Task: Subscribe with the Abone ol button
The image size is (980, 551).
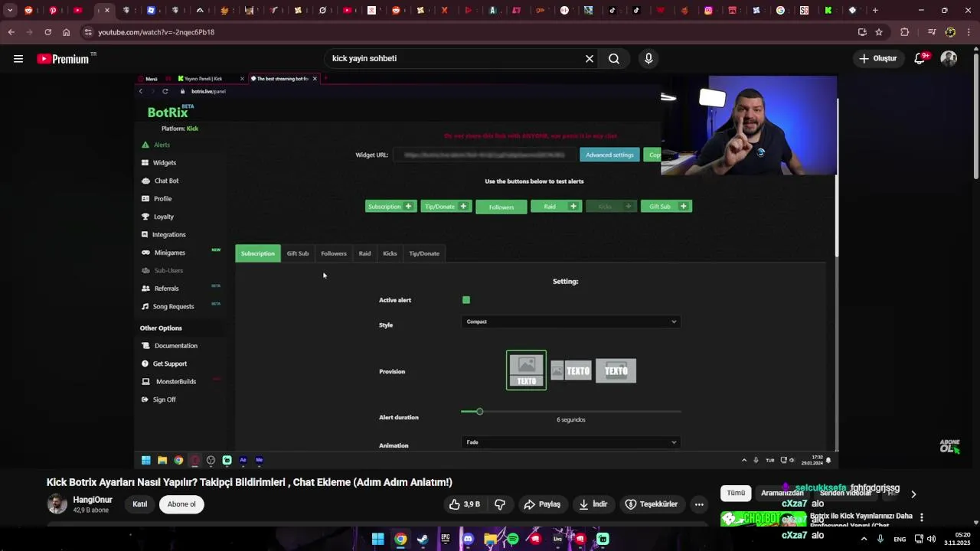Action: (x=181, y=504)
